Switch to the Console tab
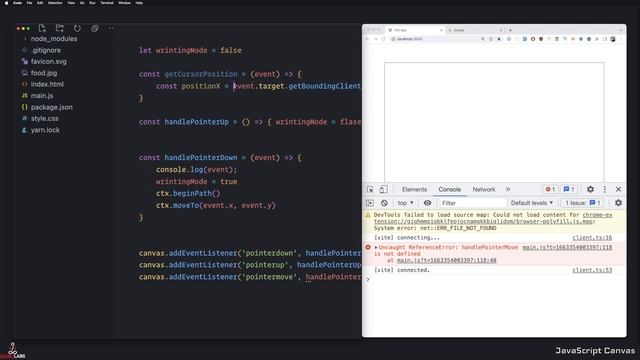 449,189
